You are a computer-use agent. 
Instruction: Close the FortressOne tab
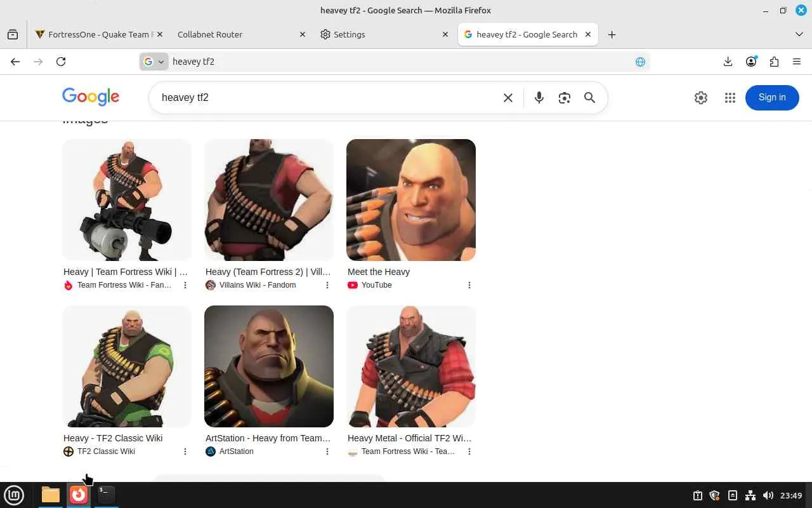[159, 34]
